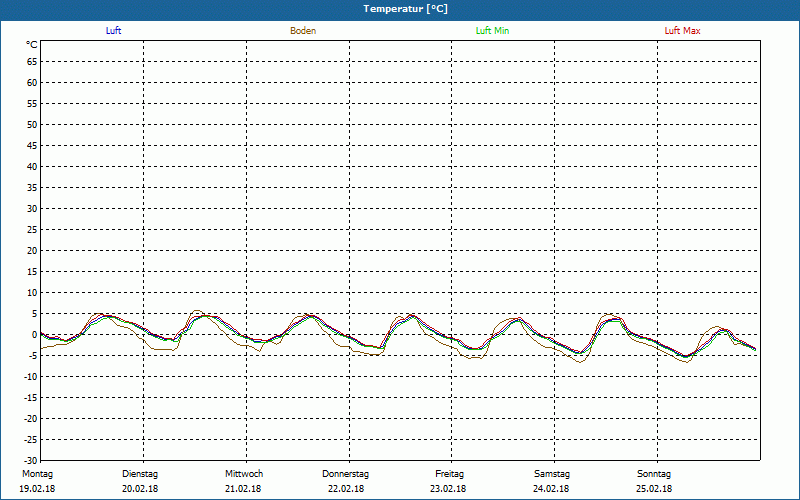800x500 pixels.
Task: Click the Luft Min legend label
Action: coord(492,31)
